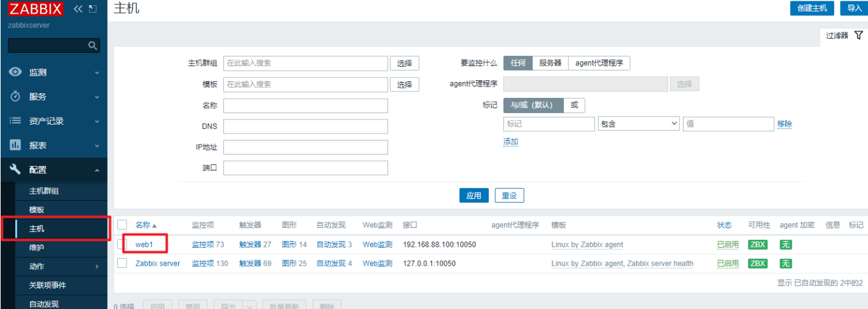Open 自动发现 link for Zabbix server
Image resolution: width=868 pixels, height=309 pixels.
click(x=332, y=263)
